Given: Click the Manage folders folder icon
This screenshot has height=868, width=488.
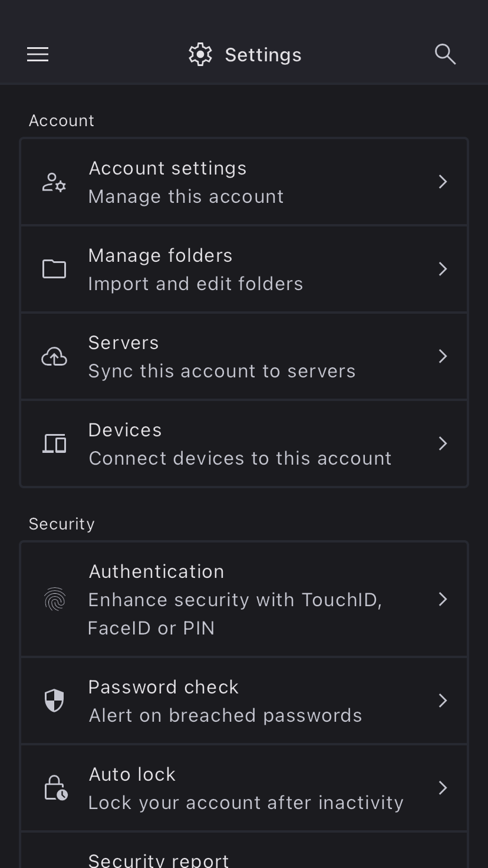Looking at the screenshot, I should (x=54, y=269).
